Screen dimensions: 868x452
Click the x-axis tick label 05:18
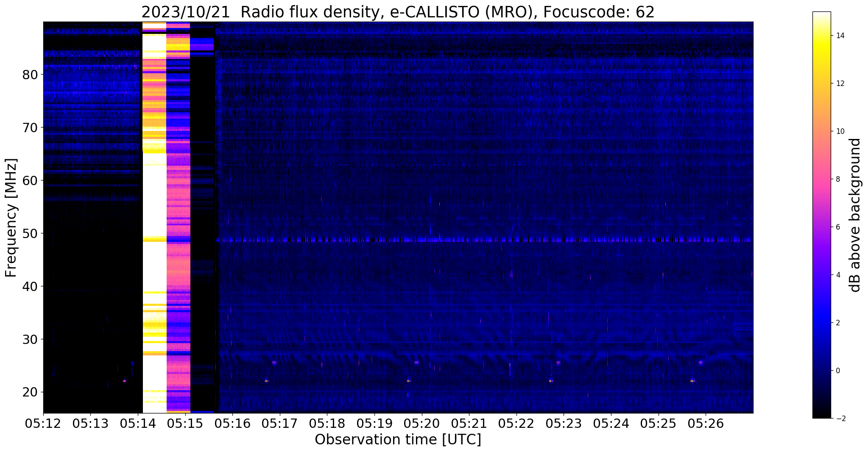pyautogui.click(x=327, y=424)
